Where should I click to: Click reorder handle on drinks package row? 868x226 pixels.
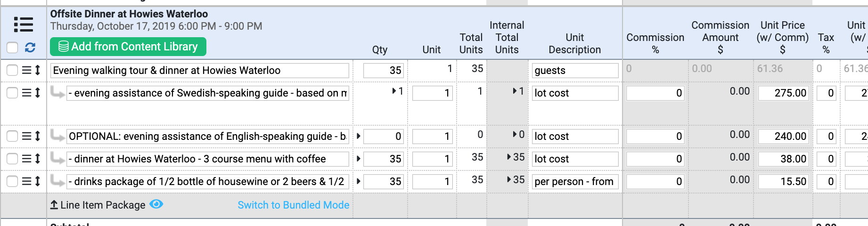27,181
